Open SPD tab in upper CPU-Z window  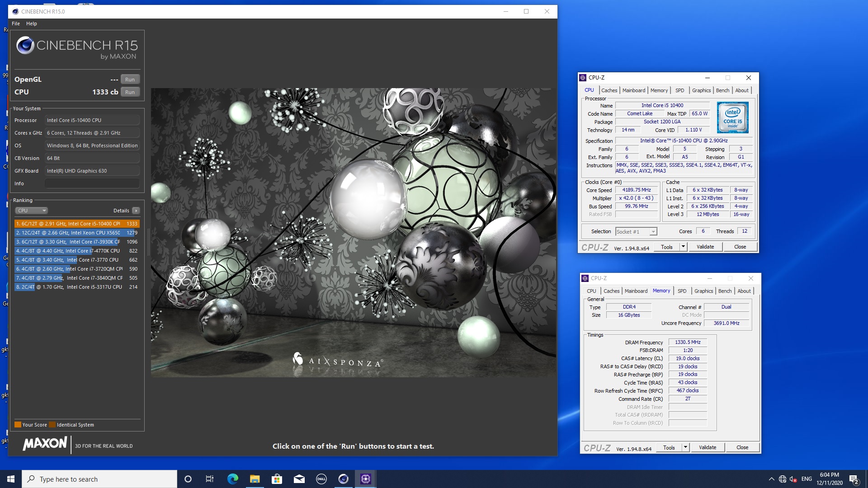679,90
